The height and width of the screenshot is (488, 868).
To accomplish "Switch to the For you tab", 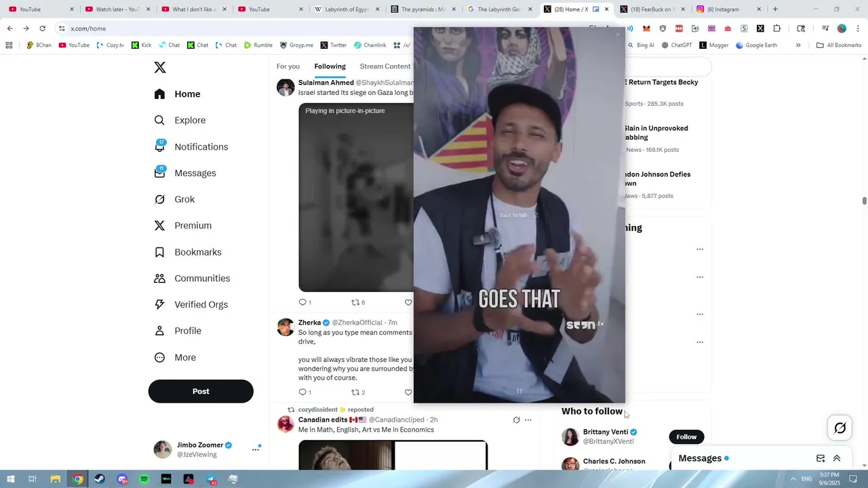I will (288, 66).
